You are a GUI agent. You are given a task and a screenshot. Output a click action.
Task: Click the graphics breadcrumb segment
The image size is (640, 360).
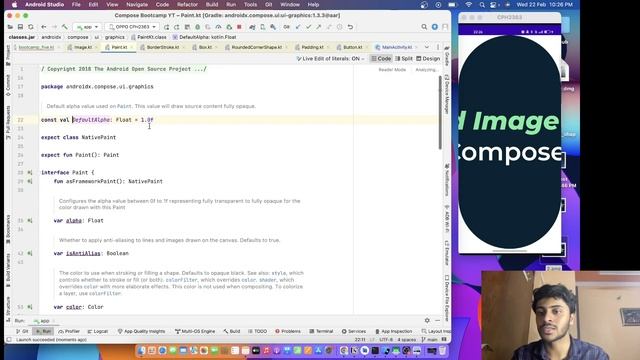click(115, 37)
